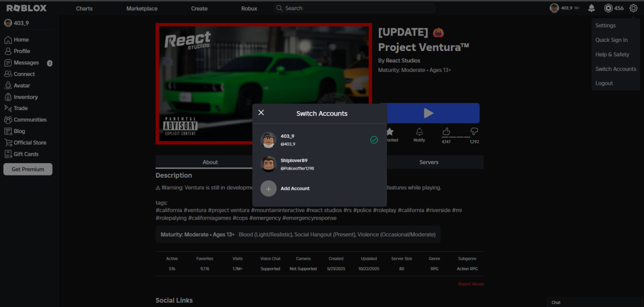Viewport: 644px width, 307px height.
Task: Open the settings gear icon
Action: point(633,8)
